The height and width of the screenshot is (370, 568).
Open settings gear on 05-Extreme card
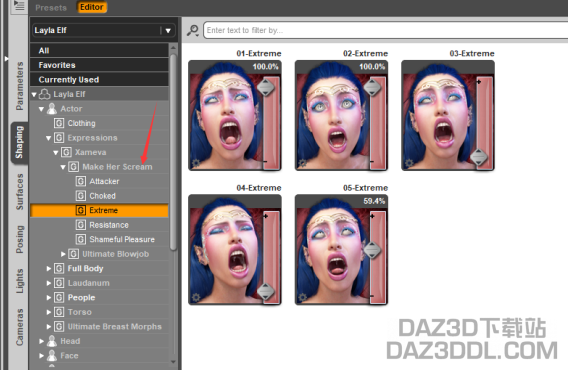302,298
